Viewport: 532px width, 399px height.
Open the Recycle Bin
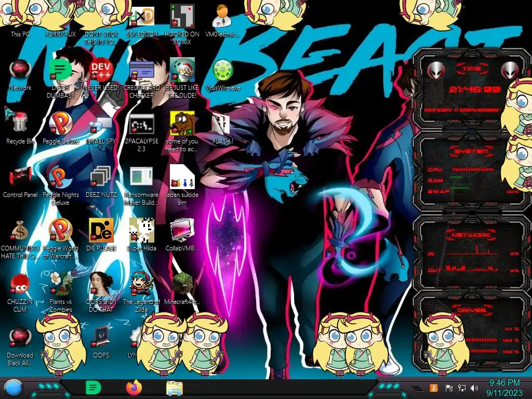click(20, 124)
